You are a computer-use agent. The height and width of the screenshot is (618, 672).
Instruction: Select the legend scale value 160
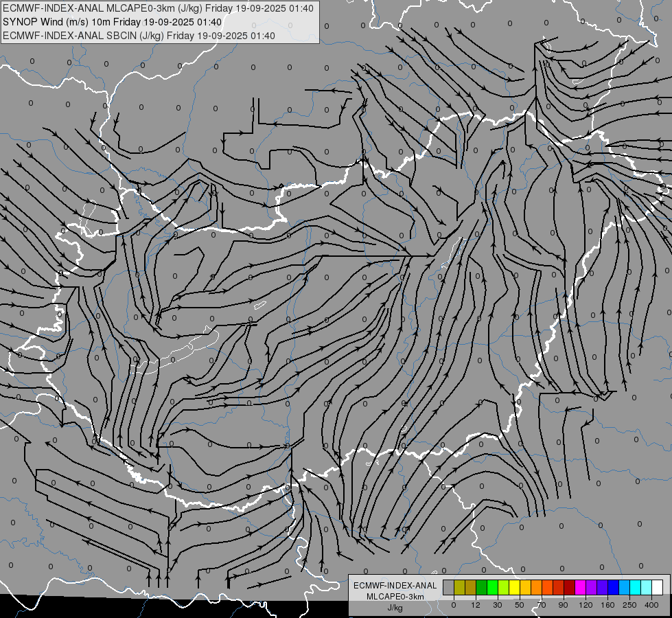[x=607, y=605]
